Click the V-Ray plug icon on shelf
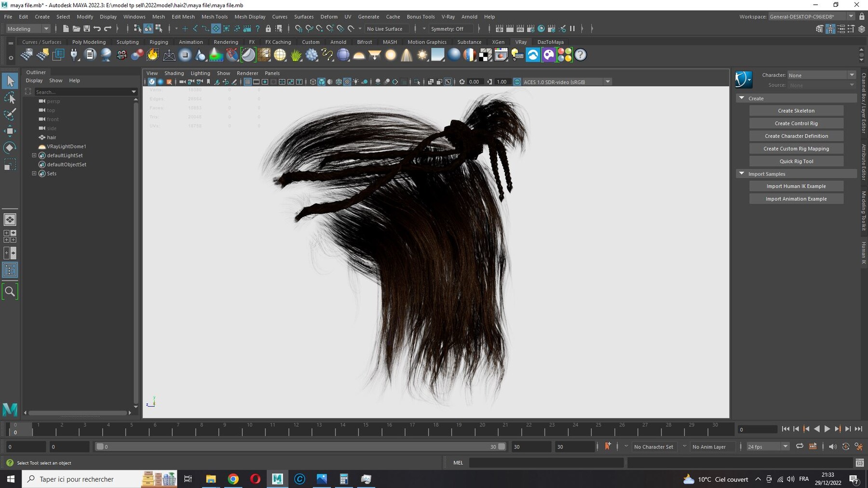This screenshot has height=488, width=868. 74,55
